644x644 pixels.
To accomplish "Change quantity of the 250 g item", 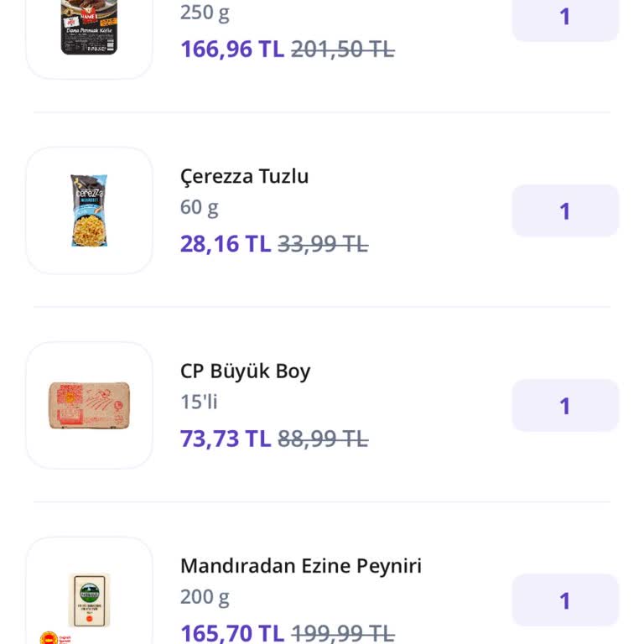I will [x=565, y=17].
